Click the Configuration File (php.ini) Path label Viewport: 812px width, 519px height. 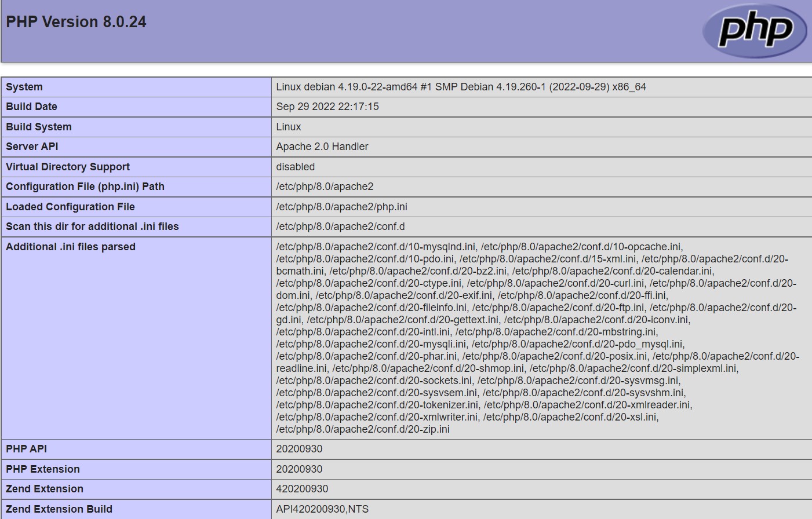(85, 187)
